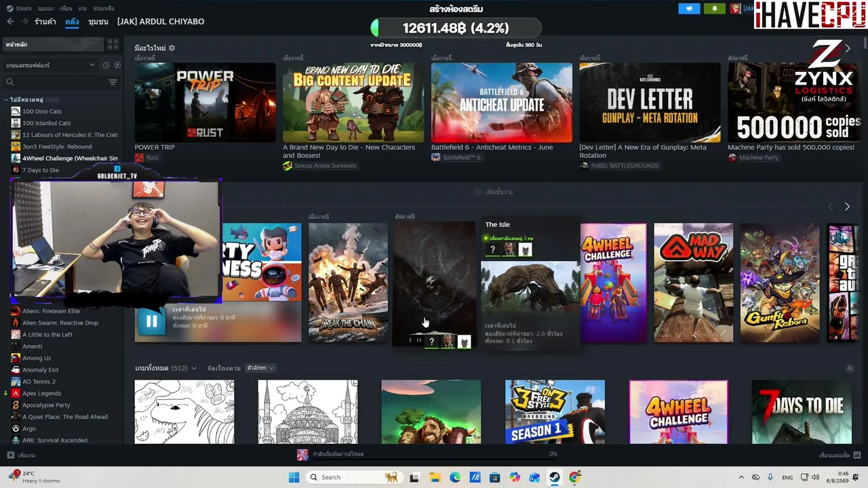868x488 pixels.
Task: Click the library search magnifier icon
Action: [9, 82]
